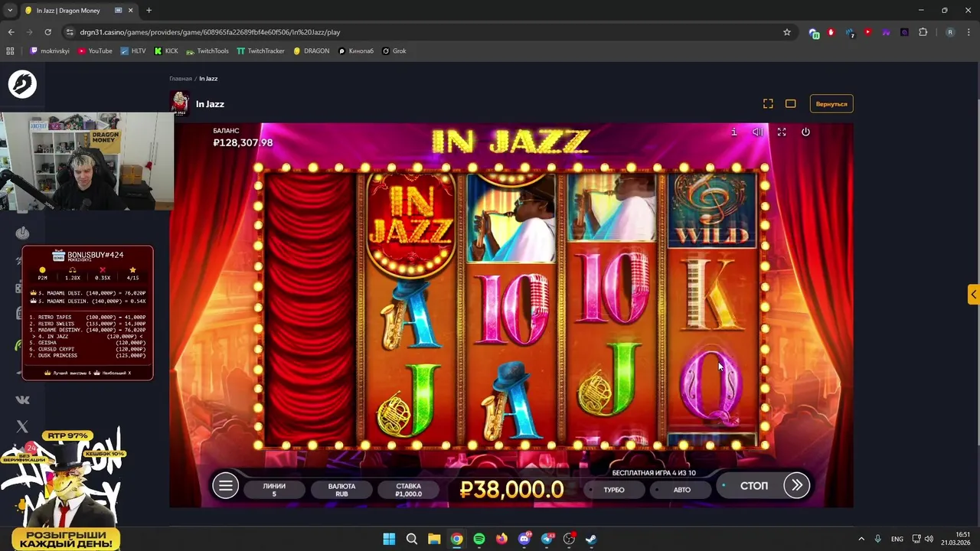Open the TwitchTools bookmark
980x551 pixels.
(207, 51)
